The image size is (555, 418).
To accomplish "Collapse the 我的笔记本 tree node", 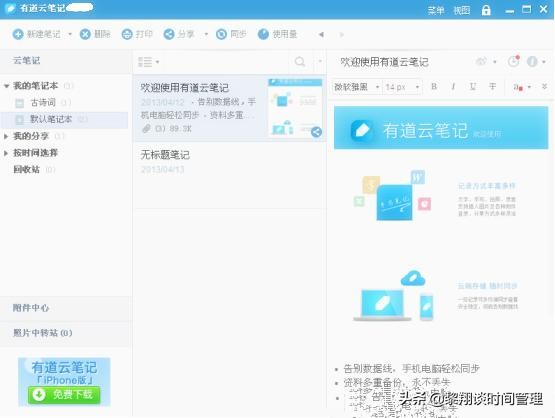I will (x=6, y=86).
